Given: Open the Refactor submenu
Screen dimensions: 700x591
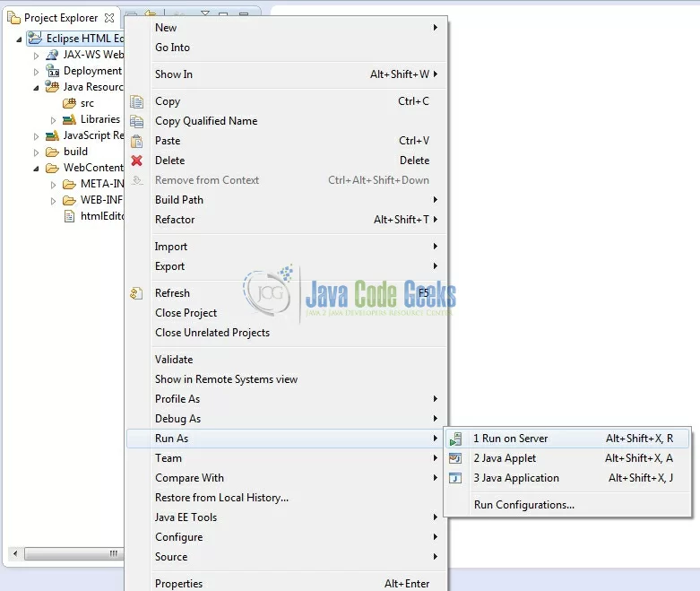Looking at the screenshot, I should tap(287, 220).
